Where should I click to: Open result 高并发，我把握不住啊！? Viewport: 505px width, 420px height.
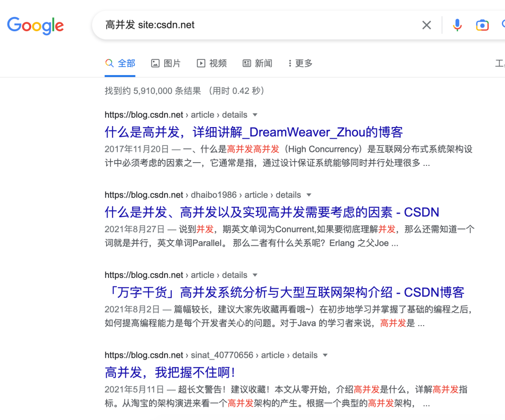pyautogui.click(x=171, y=373)
